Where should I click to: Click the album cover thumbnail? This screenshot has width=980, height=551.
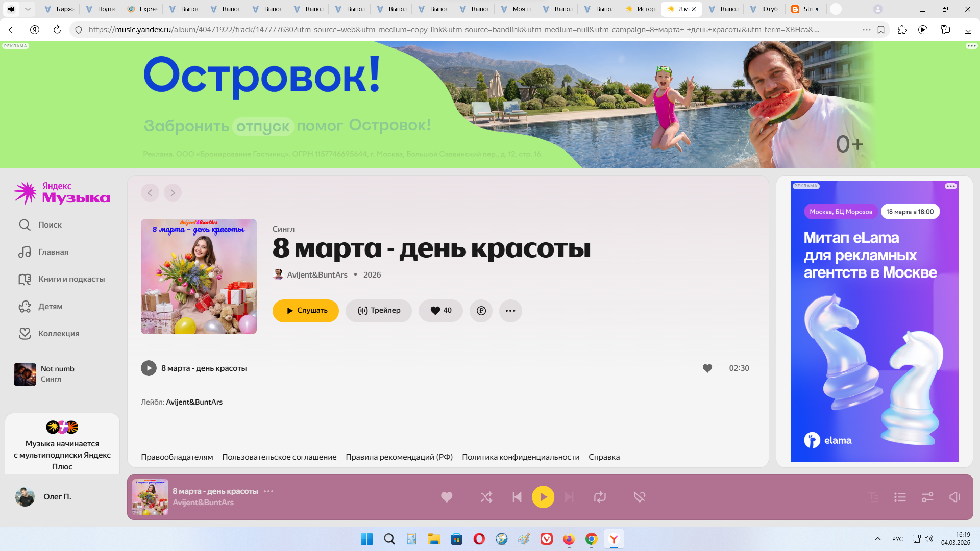[199, 277]
